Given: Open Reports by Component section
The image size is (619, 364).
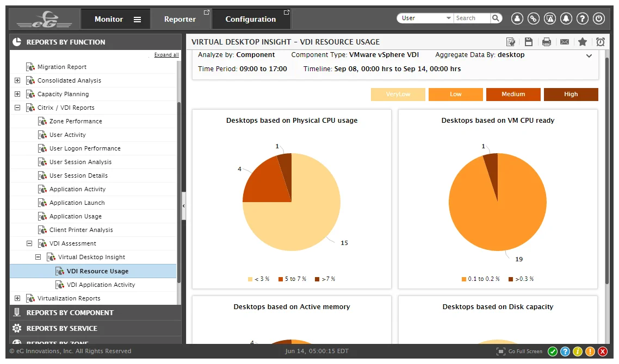Looking at the screenshot, I should coord(95,312).
